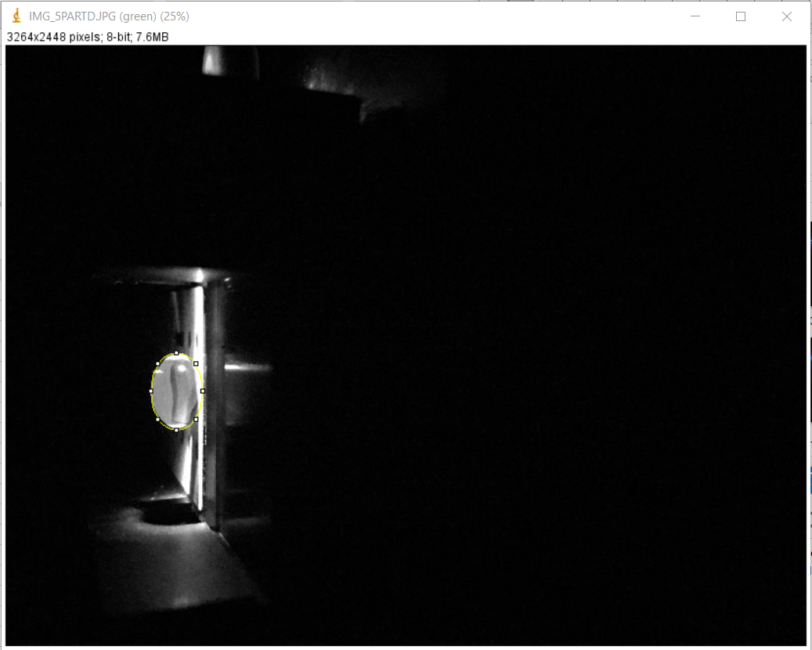This screenshot has height=650, width=812.
Task: Click the horizontal bright streak right of the oval
Action: [247, 367]
